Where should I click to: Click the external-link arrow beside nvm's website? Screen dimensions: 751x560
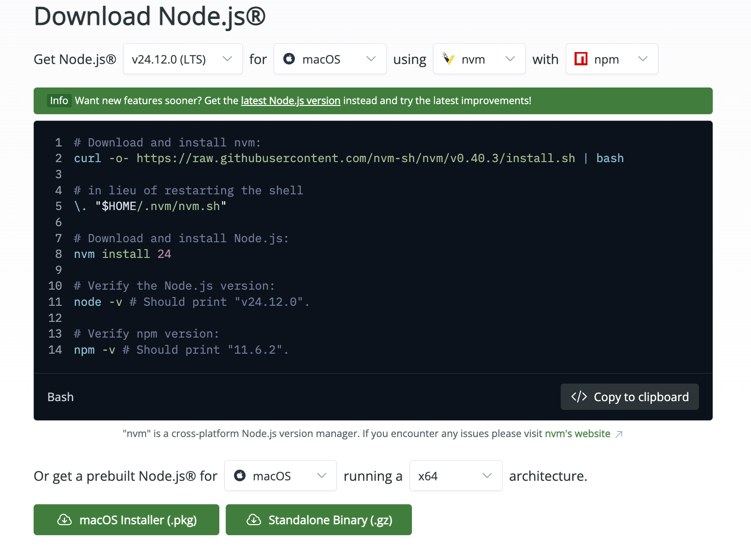pos(619,434)
